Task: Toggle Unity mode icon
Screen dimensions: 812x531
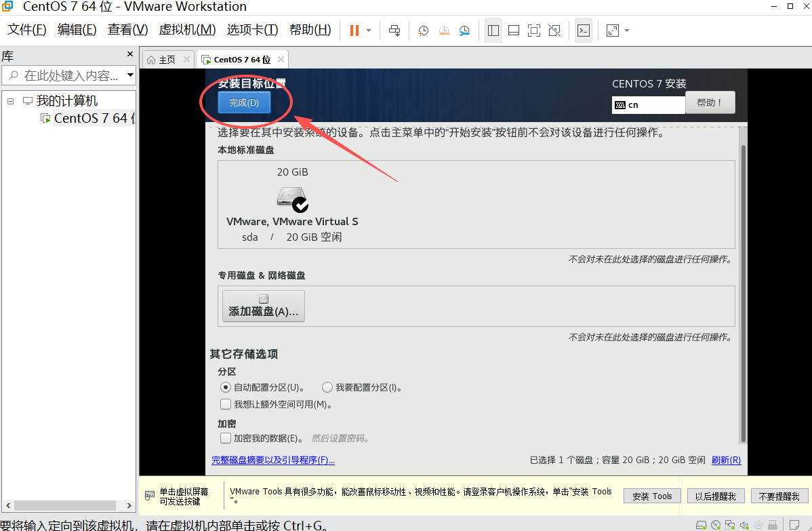Action: click(554, 31)
